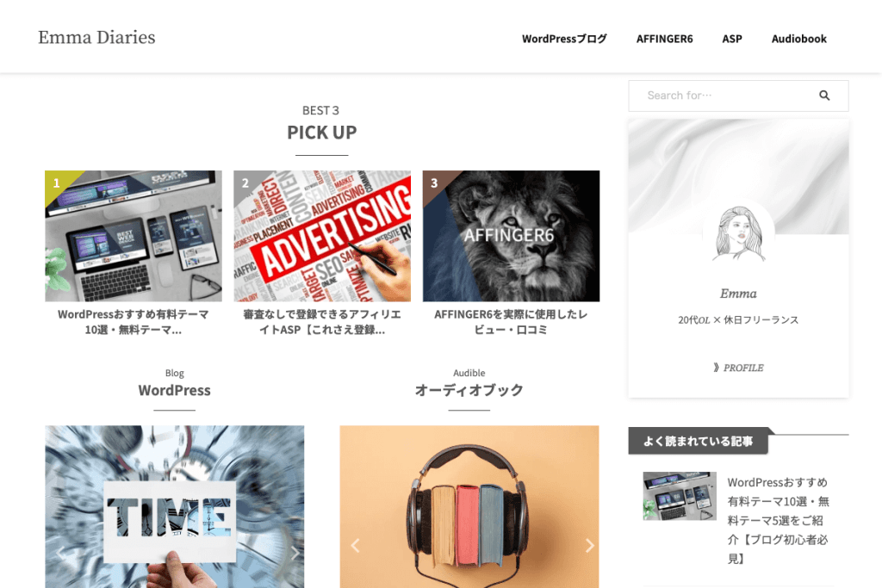882x588 pixels.
Task: Open the ADVERTISING pick-up image
Action: (322, 236)
